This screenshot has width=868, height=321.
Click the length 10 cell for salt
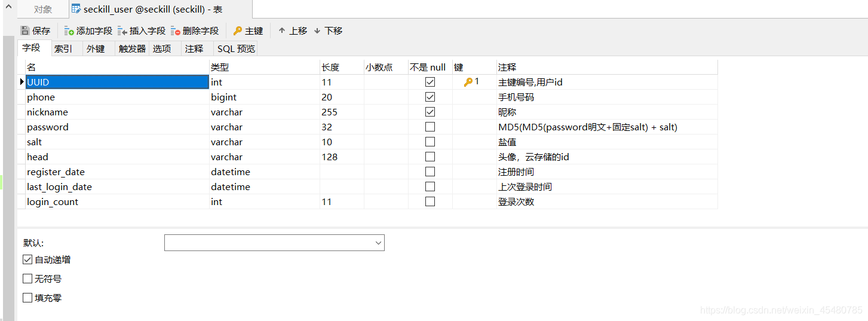click(x=342, y=142)
